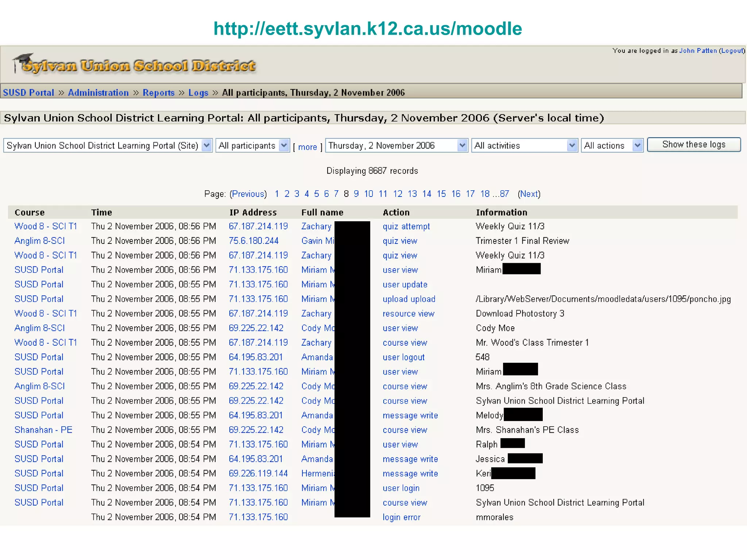Viewport: 747px width, 560px height.
Task: Click the Information column header
Action: click(502, 212)
